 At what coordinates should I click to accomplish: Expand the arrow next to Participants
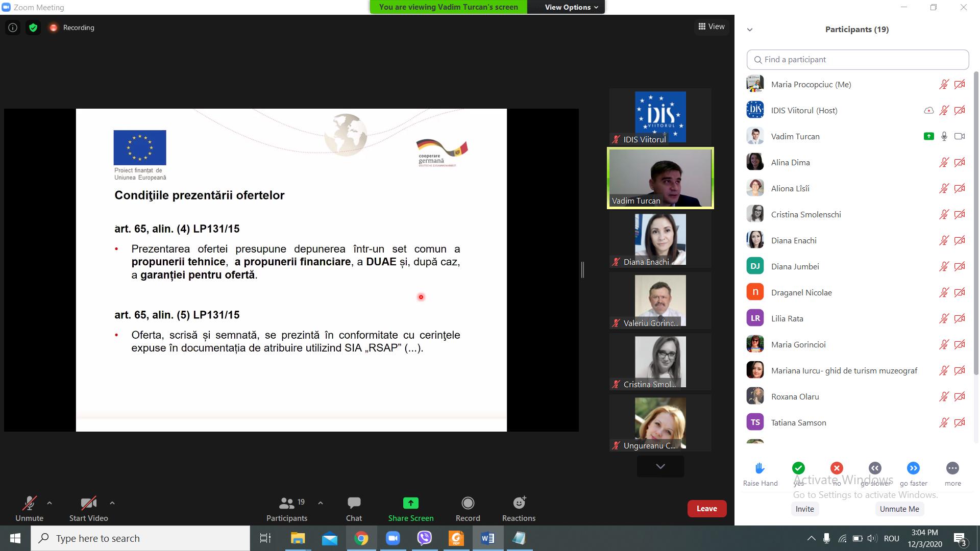pyautogui.click(x=321, y=503)
